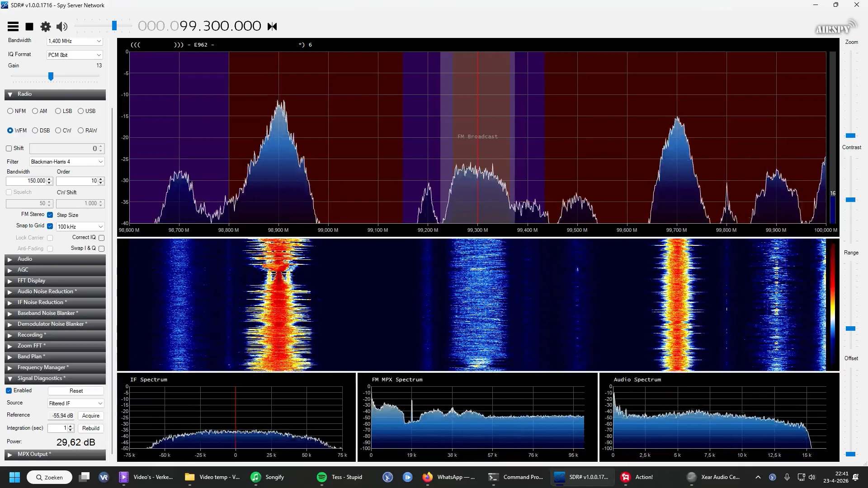
Task: Expand the Baseband Noise Blanker panel
Action: pos(55,314)
